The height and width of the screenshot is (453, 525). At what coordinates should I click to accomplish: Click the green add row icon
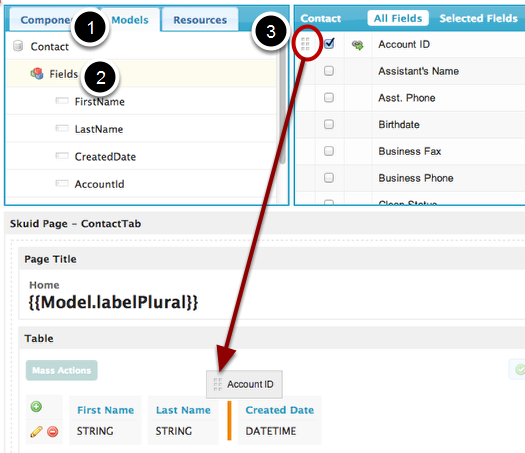point(36,406)
